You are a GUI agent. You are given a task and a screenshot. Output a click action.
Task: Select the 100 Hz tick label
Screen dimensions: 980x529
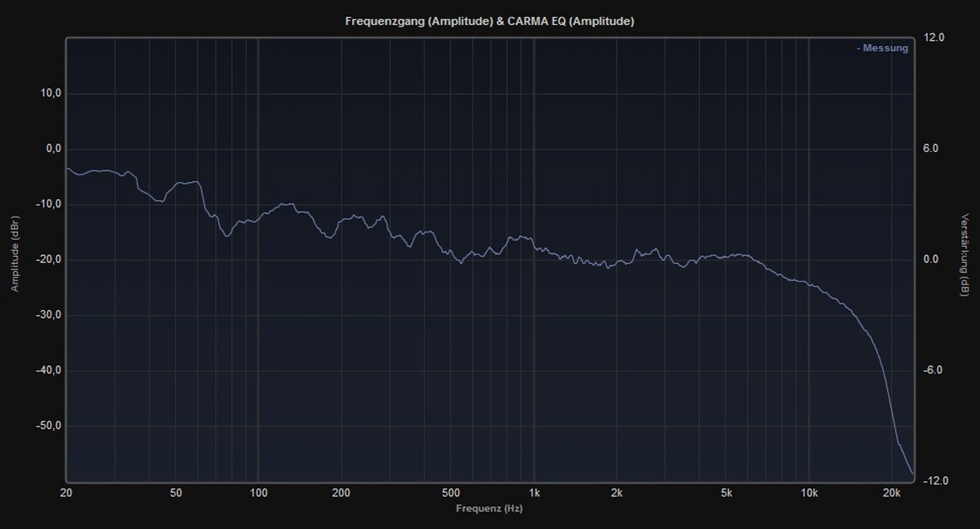258,493
